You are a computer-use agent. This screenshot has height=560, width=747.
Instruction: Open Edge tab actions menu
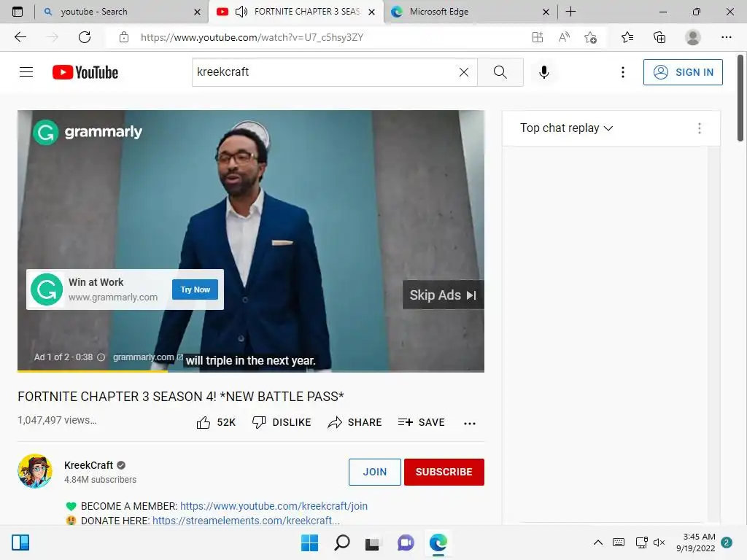18,12
